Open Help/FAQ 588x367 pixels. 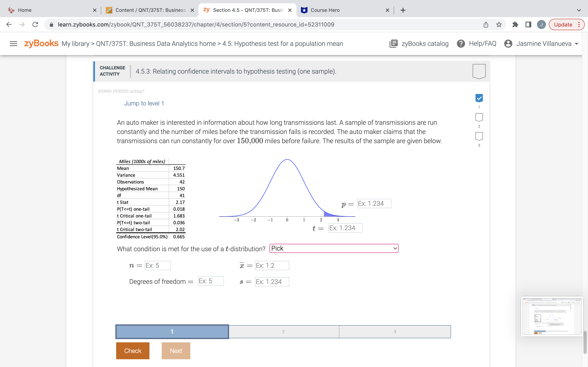click(476, 43)
